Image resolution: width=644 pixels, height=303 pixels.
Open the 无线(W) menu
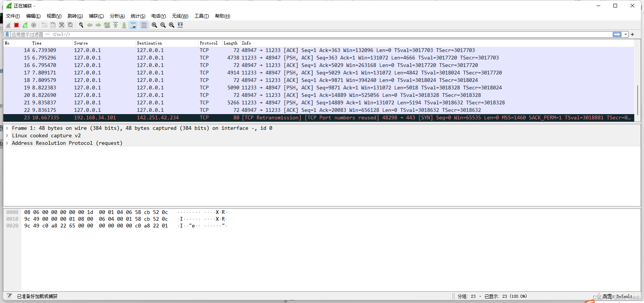coord(180,16)
